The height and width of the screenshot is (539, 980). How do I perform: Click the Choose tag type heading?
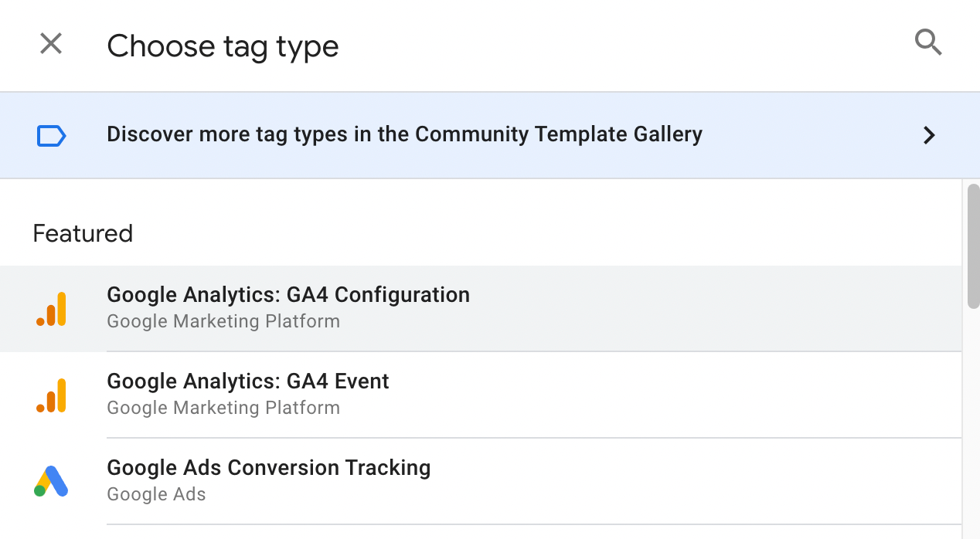[x=223, y=46]
